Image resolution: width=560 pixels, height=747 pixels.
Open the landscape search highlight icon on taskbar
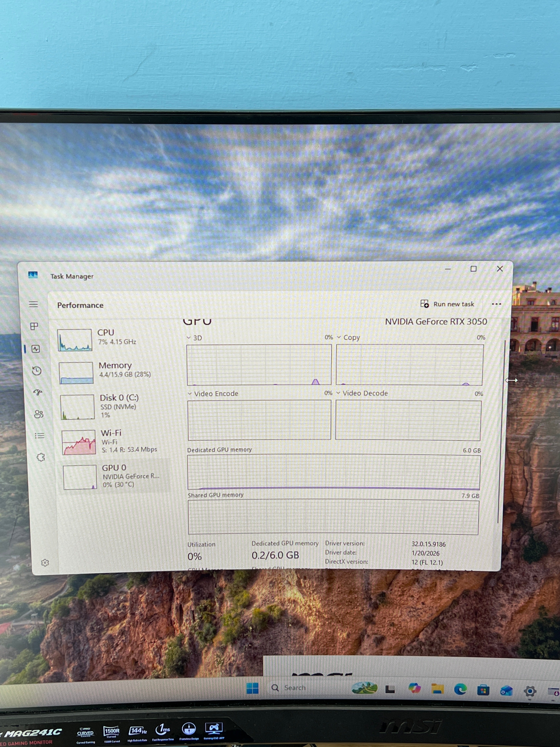coord(365,688)
